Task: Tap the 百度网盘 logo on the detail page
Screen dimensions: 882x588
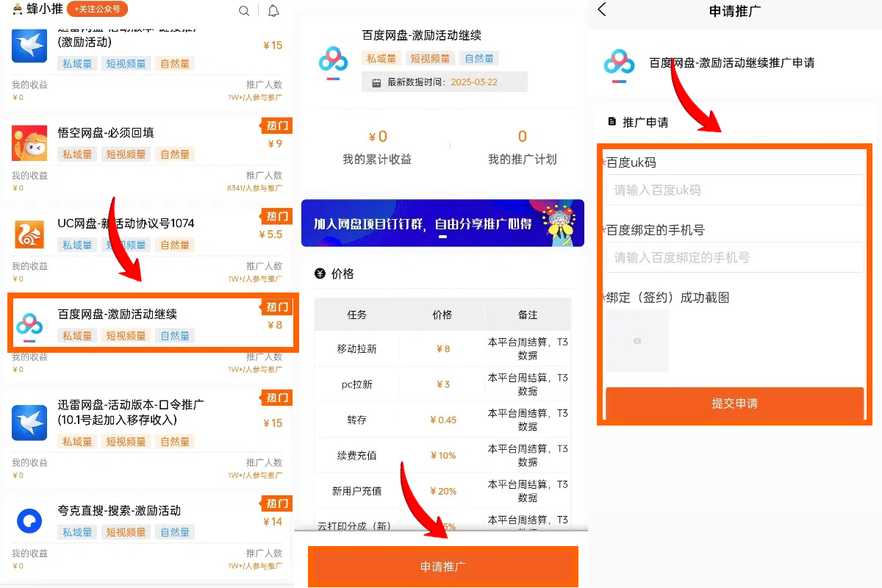Action: [333, 62]
